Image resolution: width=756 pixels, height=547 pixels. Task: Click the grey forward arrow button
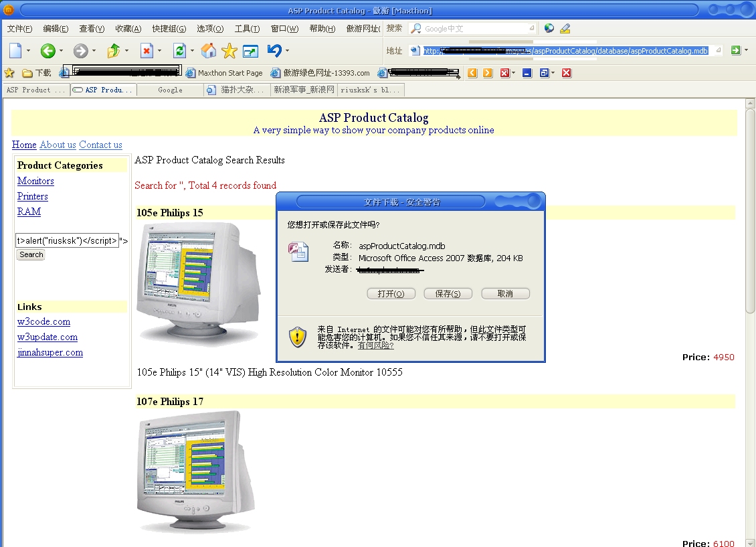point(80,50)
